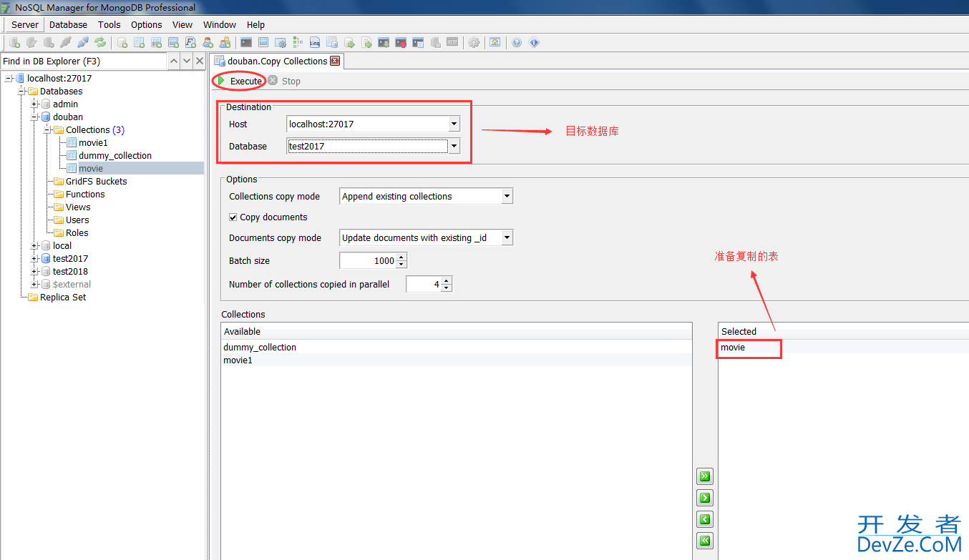This screenshot has height=560, width=969.
Task: Select movie1 in the Available list
Action: click(457, 360)
